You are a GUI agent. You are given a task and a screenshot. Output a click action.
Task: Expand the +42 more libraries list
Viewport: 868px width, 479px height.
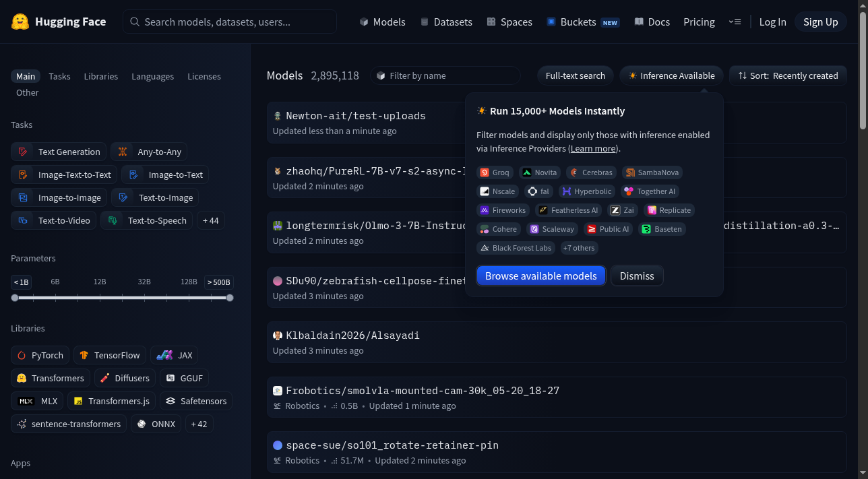tap(199, 424)
